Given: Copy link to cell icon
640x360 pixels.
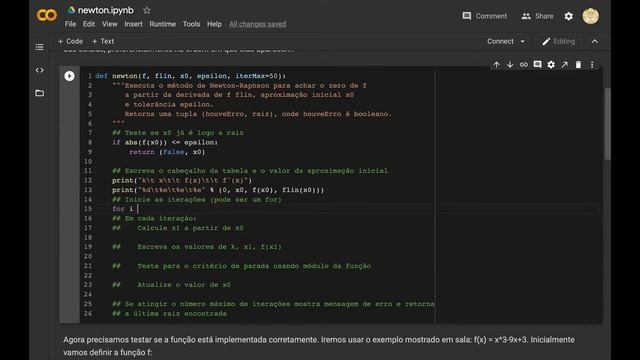Looking at the screenshot, I should coord(524,64).
